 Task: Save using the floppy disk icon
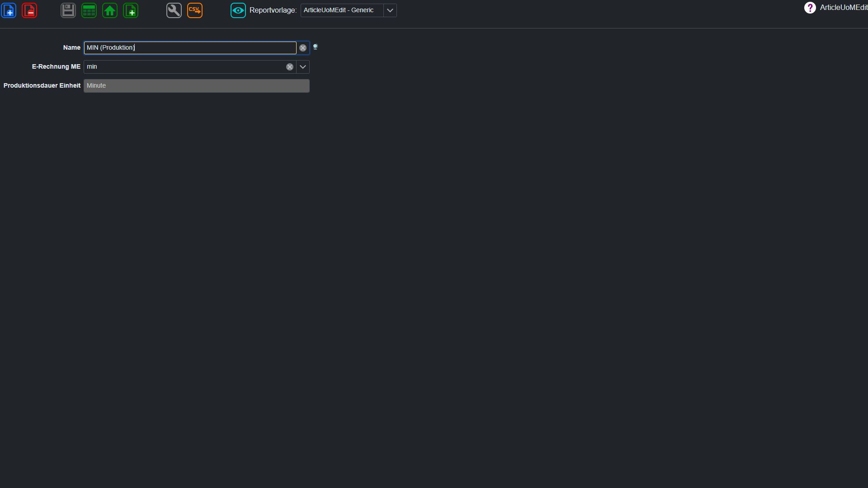pos(68,10)
